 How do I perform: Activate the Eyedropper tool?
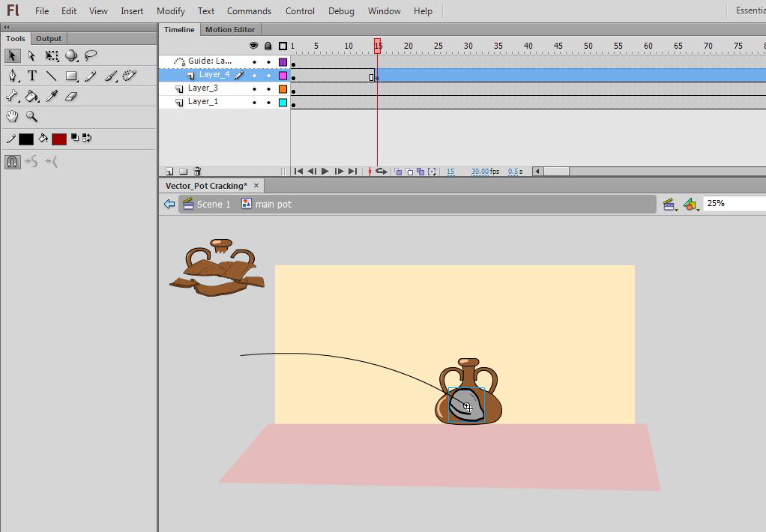pyautogui.click(x=52, y=96)
